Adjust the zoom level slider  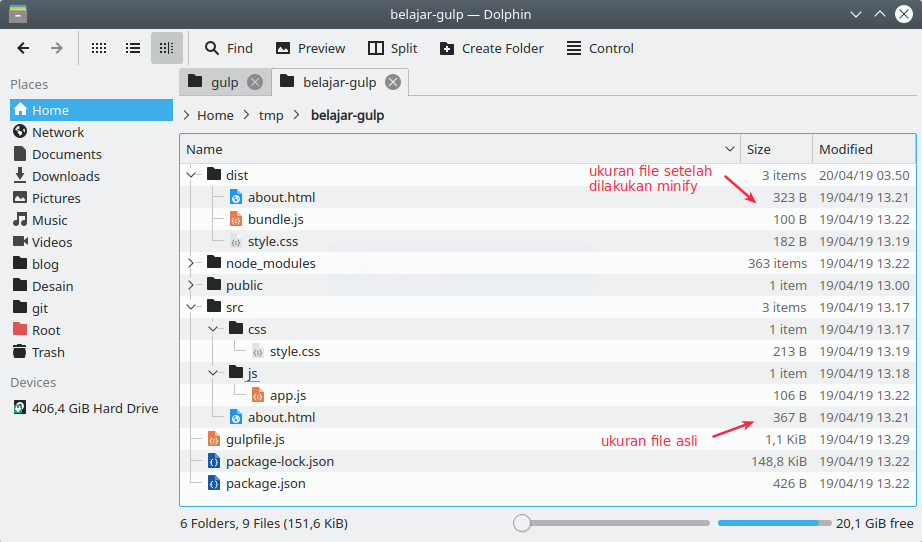pos(521,523)
